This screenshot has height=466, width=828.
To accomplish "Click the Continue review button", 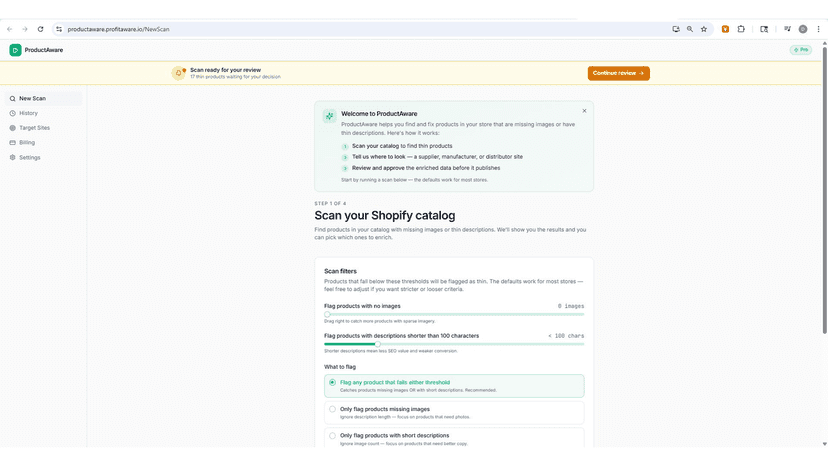I will point(618,73).
